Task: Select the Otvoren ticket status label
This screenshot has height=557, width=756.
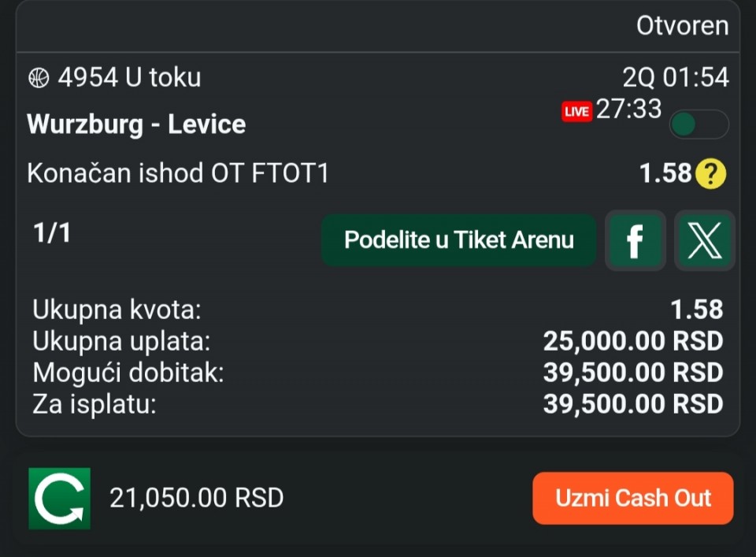Action: point(682,26)
